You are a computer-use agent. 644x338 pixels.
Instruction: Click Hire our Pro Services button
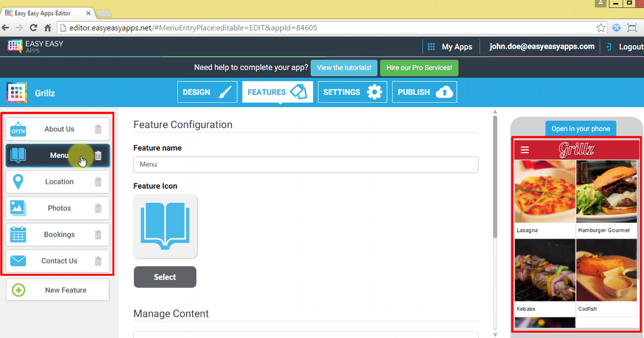[x=419, y=68]
